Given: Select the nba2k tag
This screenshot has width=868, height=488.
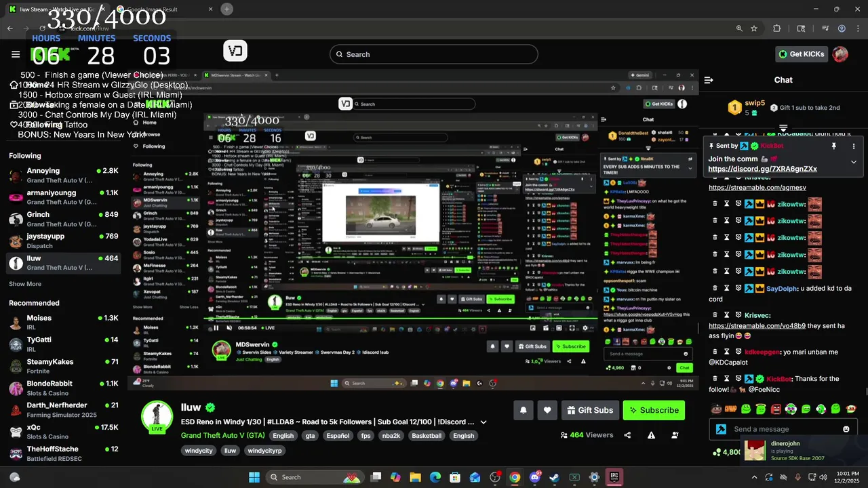Looking at the screenshot, I should click(x=391, y=436).
